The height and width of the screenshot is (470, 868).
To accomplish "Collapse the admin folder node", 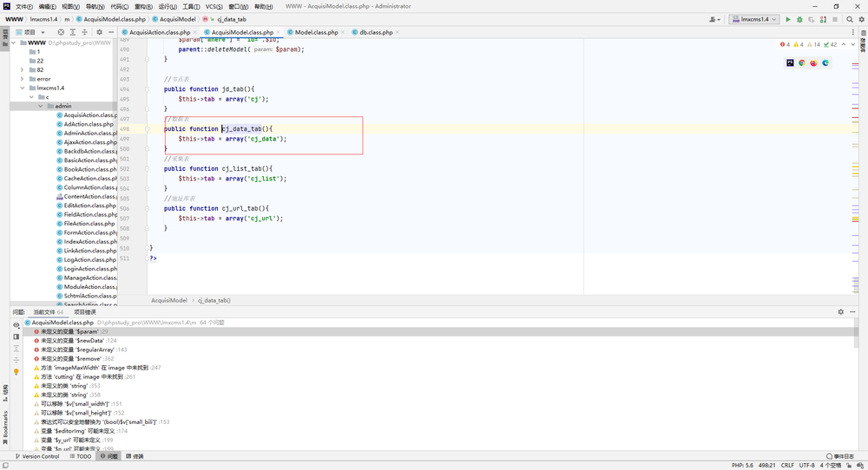I will point(41,106).
